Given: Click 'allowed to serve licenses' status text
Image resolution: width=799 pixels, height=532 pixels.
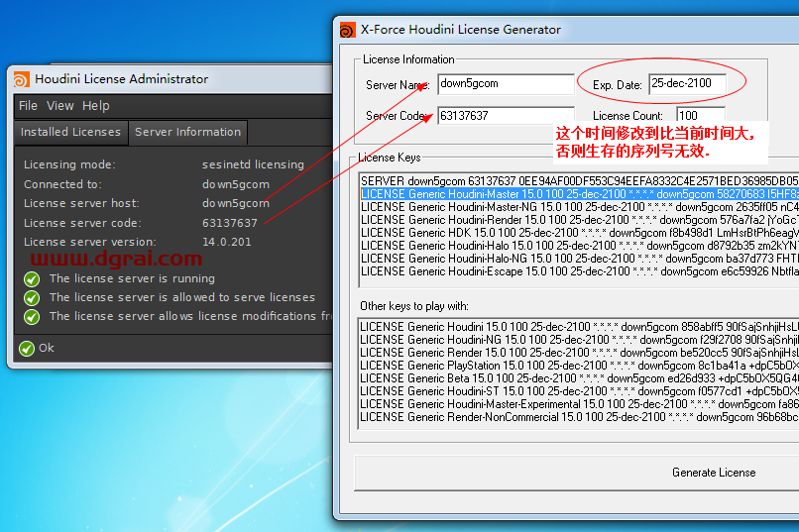Looking at the screenshot, I should pyautogui.click(x=182, y=298).
